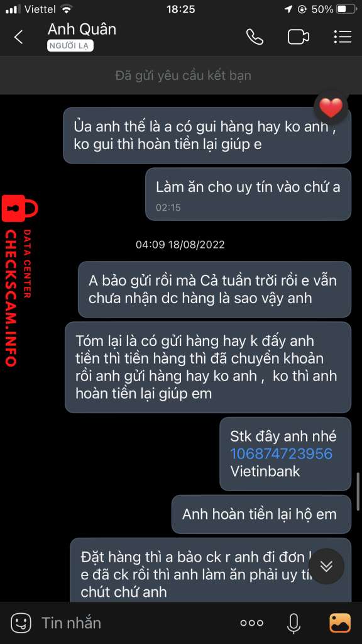Tap the heart reaction on message
The width and height of the screenshot is (362, 644).
tap(331, 108)
